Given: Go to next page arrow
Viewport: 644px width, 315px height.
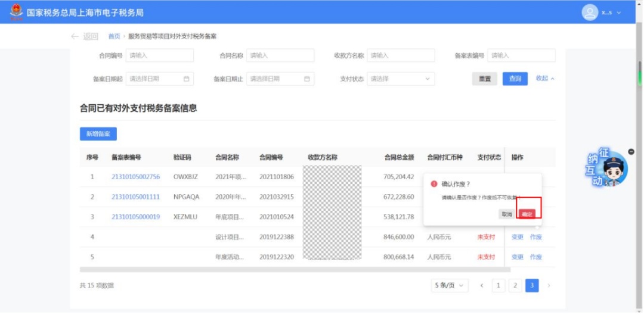Looking at the screenshot, I should pyautogui.click(x=549, y=285).
